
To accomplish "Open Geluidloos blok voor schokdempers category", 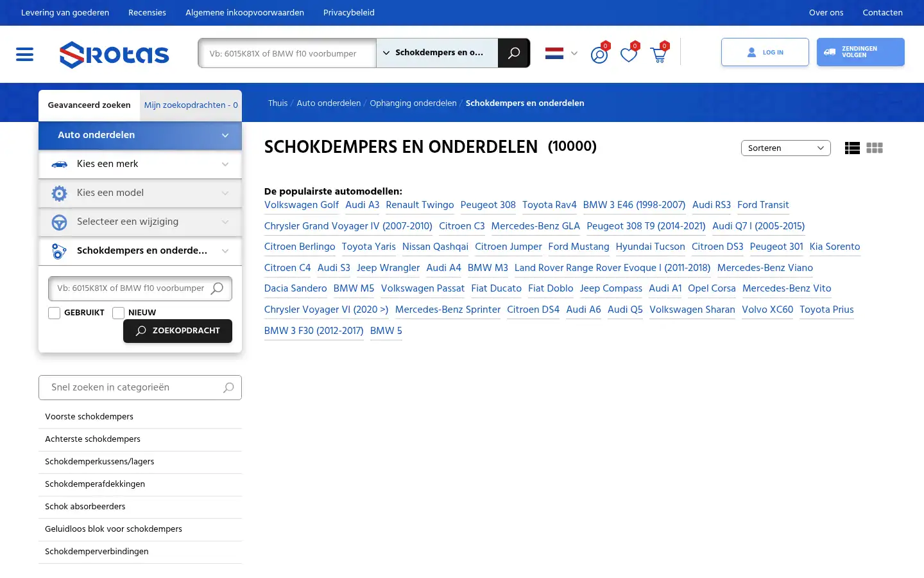I will tap(140, 530).
